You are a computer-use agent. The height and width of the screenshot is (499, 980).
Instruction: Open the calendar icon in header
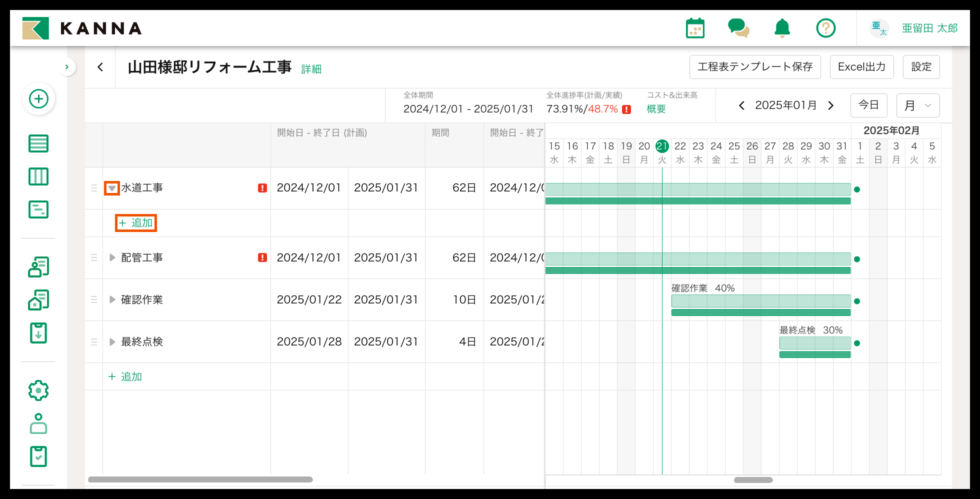(695, 28)
